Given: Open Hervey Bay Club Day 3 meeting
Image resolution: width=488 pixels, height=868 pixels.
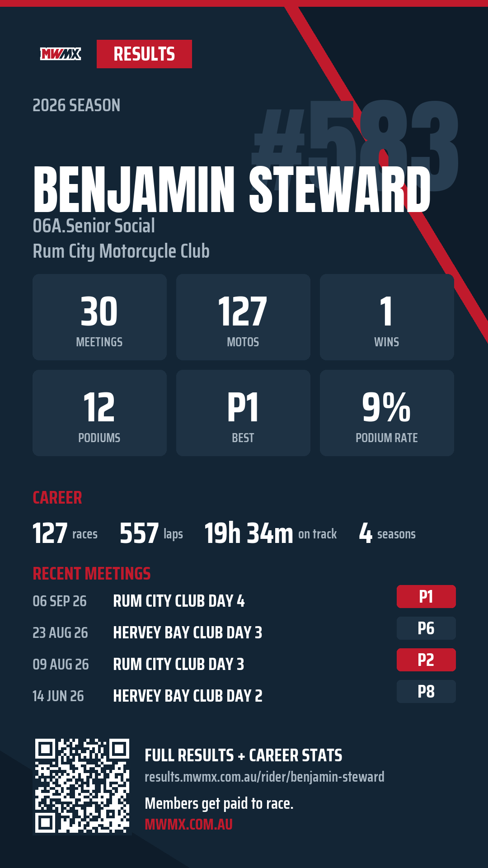Looking at the screenshot, I should pos(188,632).
